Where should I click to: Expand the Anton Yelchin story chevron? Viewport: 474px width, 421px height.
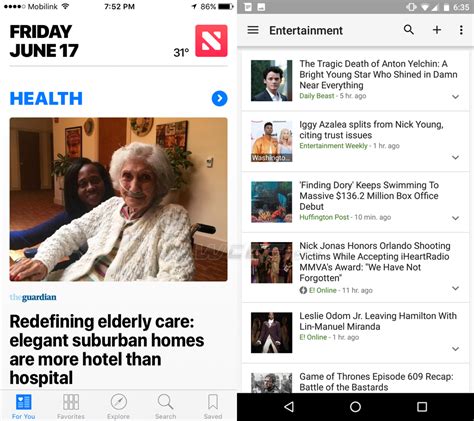tap(455, 97)
